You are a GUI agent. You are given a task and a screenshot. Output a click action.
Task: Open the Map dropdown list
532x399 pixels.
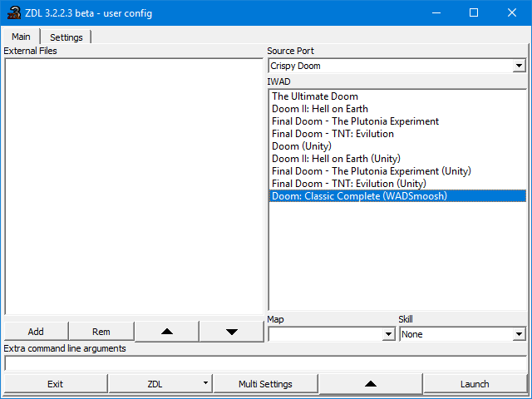(x=388, y=334)
